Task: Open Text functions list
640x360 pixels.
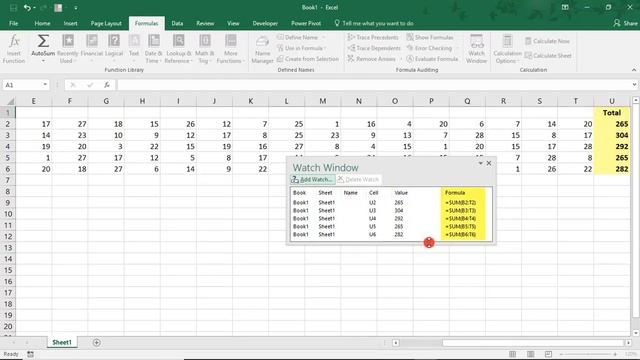Action: pyautogui.click(x=134, y=49)
